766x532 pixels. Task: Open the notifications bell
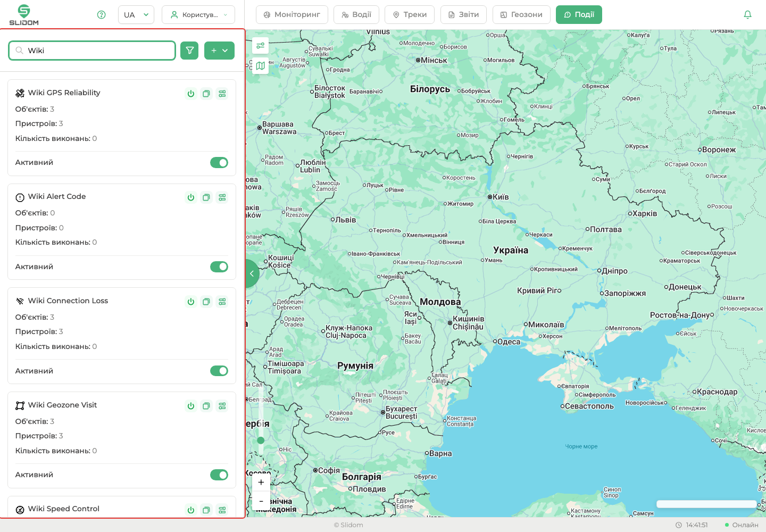click(x=747, y=15)
